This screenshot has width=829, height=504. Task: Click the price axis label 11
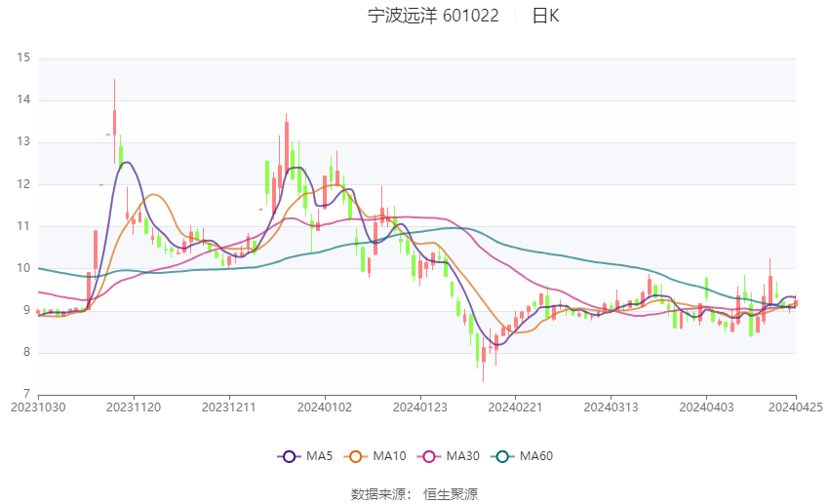pos(23,226)
